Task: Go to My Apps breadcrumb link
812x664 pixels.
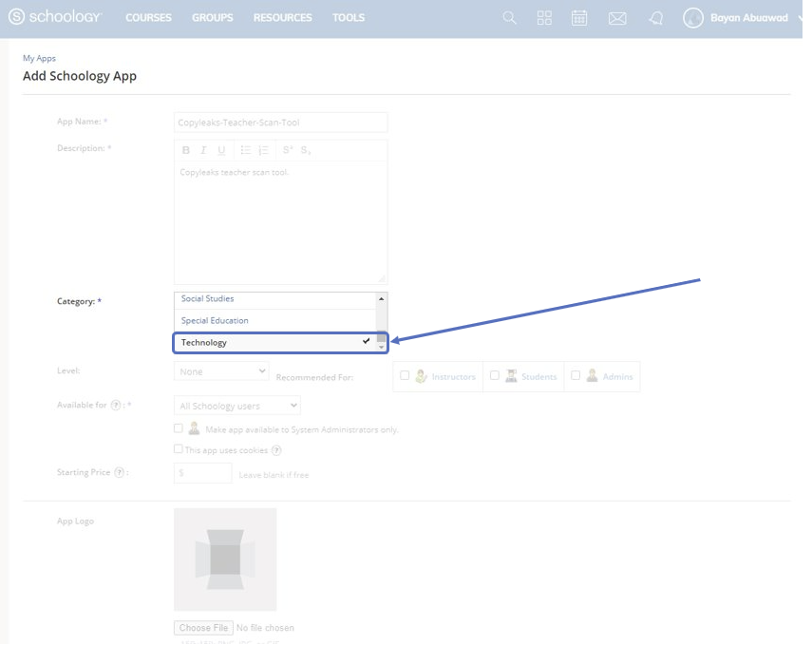Action: point(39,59)
